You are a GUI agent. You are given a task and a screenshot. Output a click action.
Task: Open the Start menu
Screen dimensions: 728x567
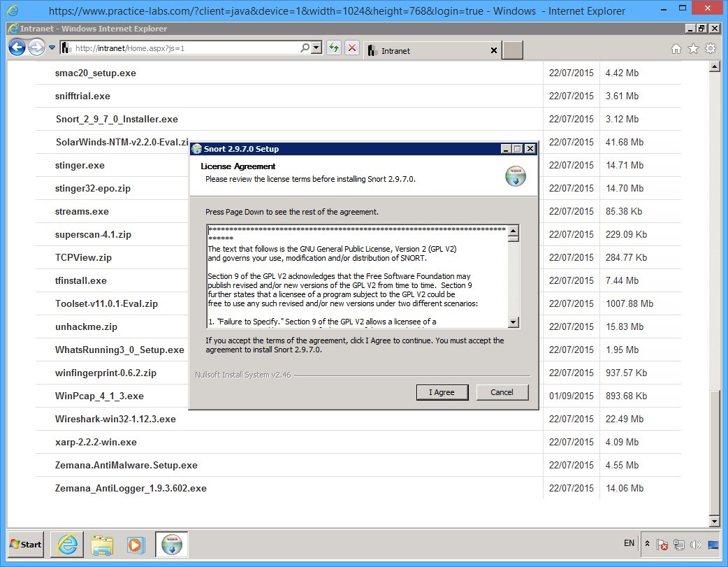pos(24,545)
